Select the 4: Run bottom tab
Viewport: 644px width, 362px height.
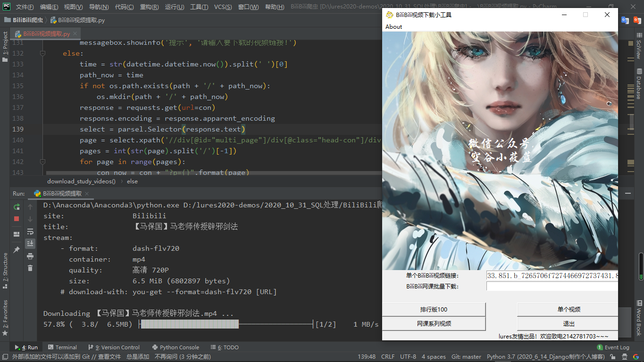(26, 347)
